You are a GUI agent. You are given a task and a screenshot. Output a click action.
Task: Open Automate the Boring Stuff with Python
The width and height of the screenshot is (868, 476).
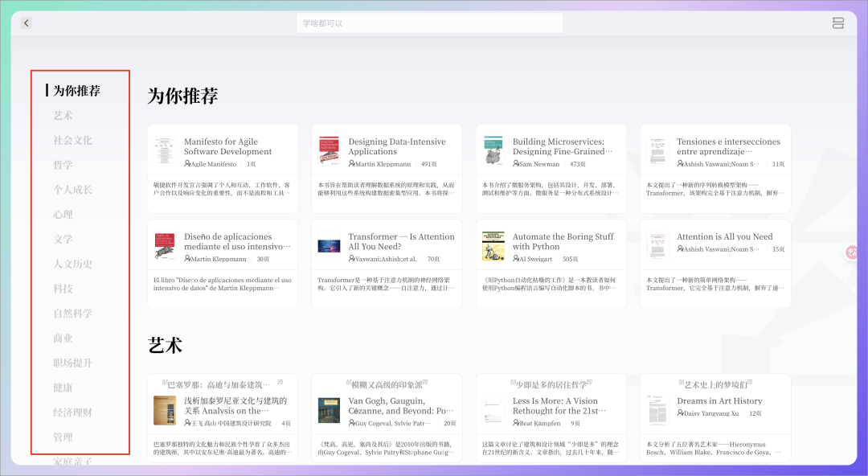(551, 263)
